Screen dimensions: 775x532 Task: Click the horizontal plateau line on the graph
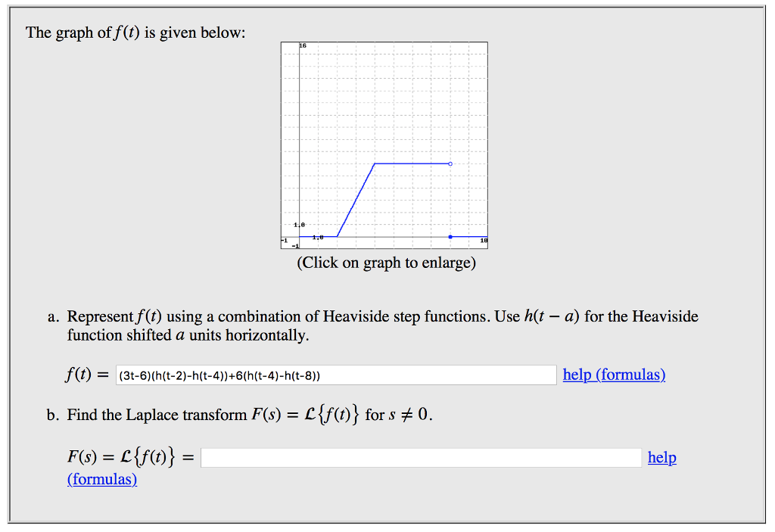[x=412, y=163]
